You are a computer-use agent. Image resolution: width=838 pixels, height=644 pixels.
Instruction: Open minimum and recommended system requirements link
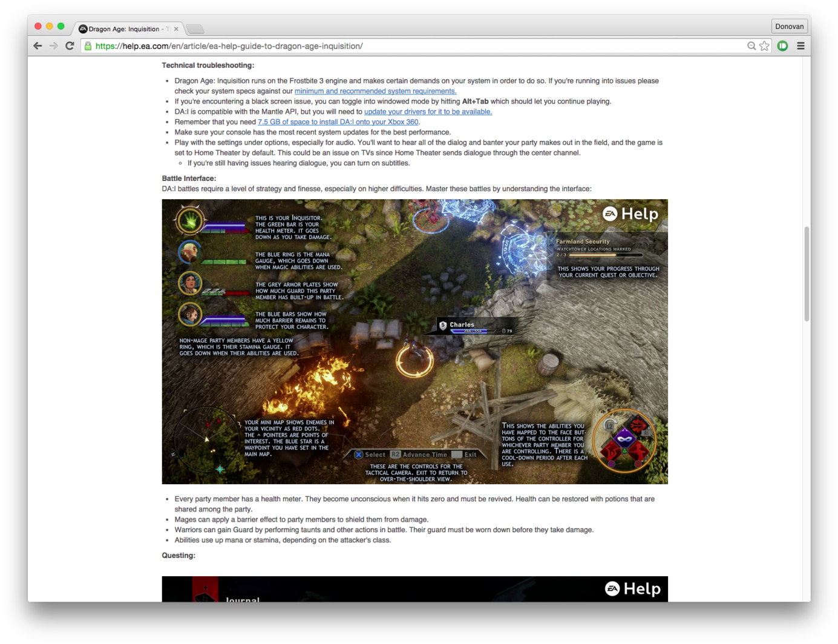point(375,91)
